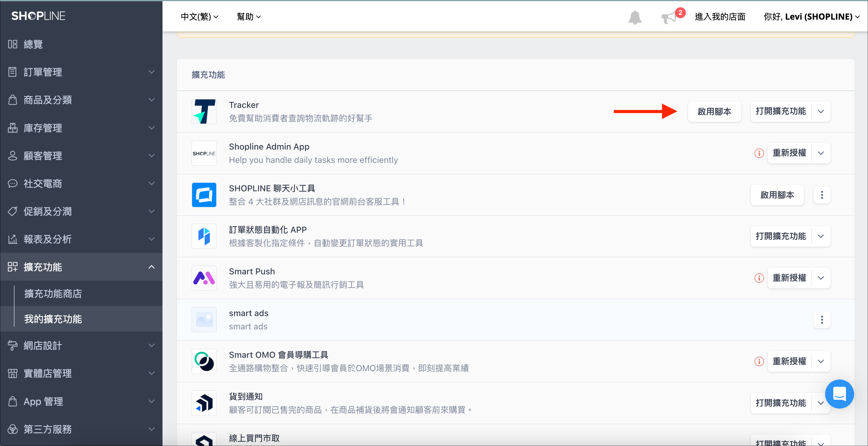This screenshot has width=868, height=446.
Task: Collapse the 擴充功能 sidebar section chevron
Action: pyautogui.click(x=152, y=267)
